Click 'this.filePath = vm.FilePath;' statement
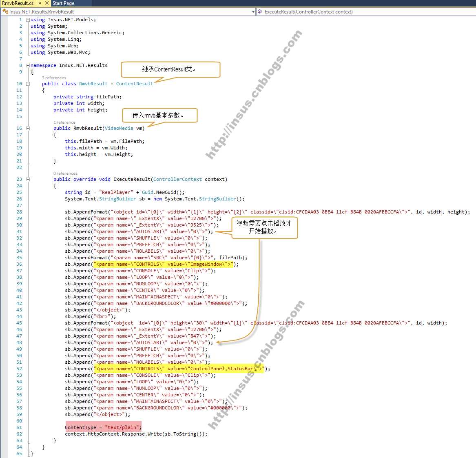 (105, 141)
